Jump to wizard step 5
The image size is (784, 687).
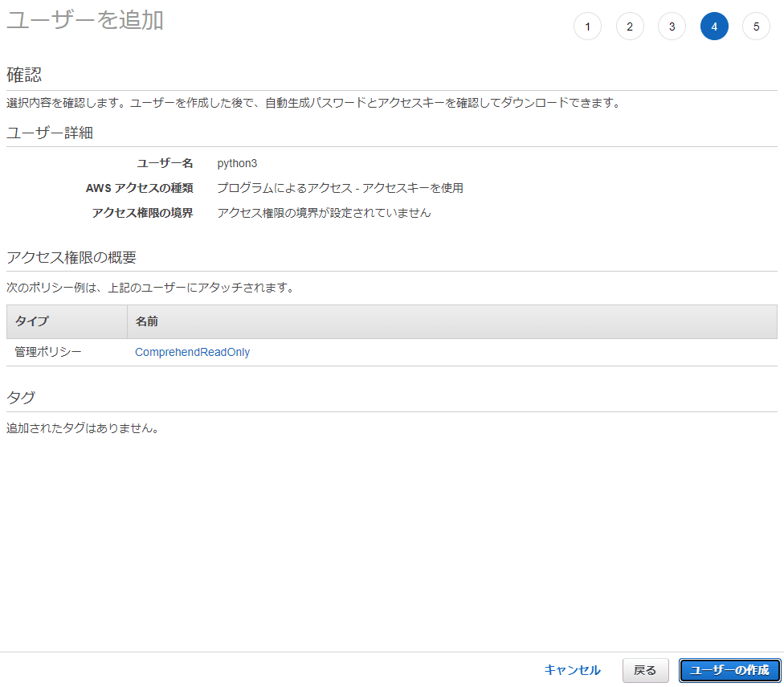pos(756,27)
